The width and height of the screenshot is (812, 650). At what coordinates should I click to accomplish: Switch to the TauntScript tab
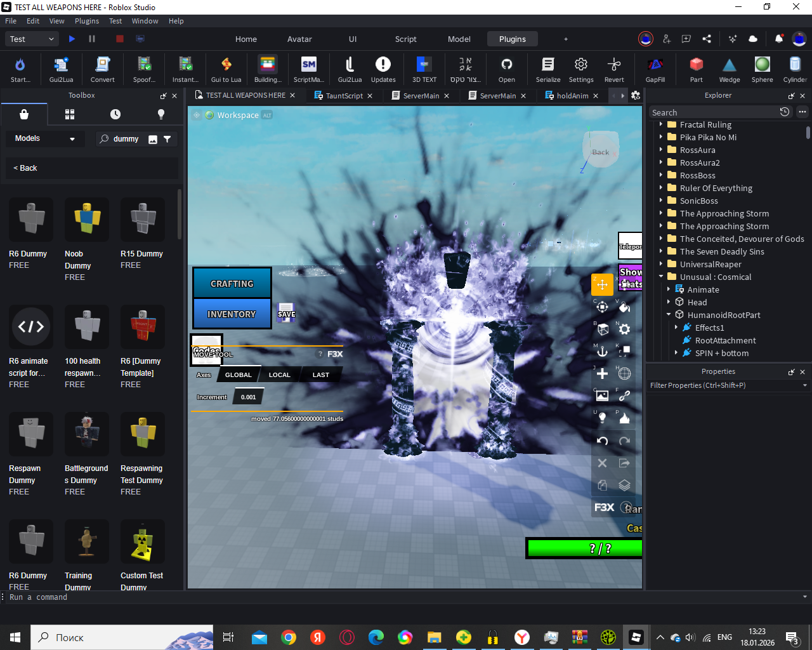[344, 96]
